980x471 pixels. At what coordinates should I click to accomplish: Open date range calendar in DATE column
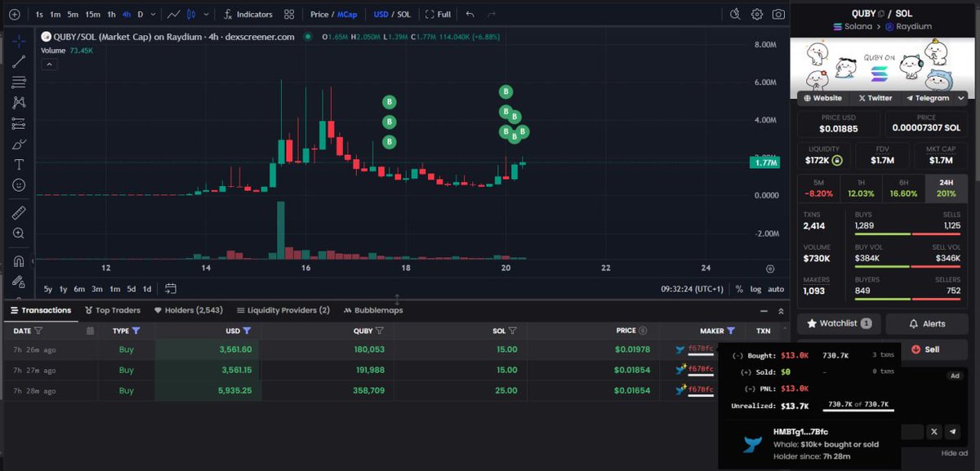point(91,331)
